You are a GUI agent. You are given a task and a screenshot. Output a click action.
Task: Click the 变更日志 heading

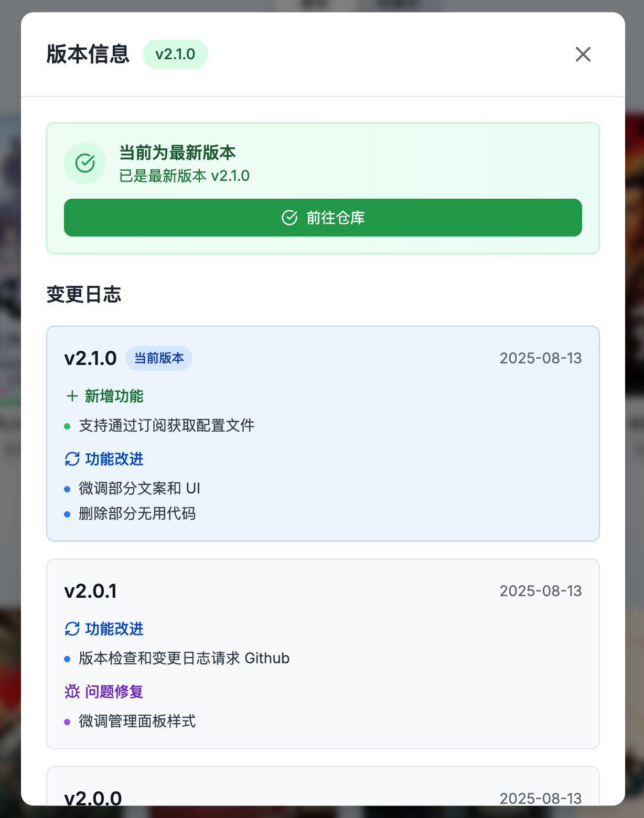[x=84, y=294]
